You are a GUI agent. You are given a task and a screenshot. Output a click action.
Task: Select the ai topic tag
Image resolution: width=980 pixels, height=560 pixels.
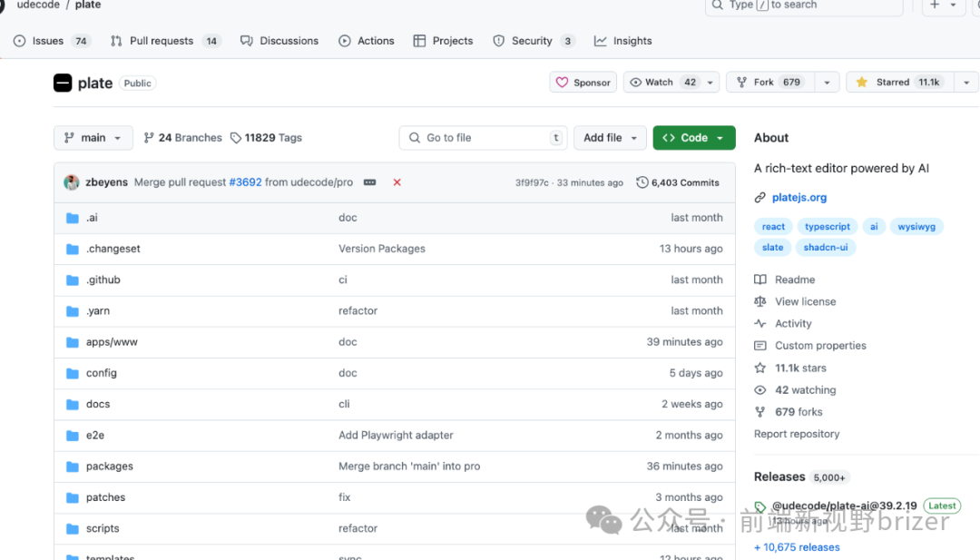coord(874,227)
